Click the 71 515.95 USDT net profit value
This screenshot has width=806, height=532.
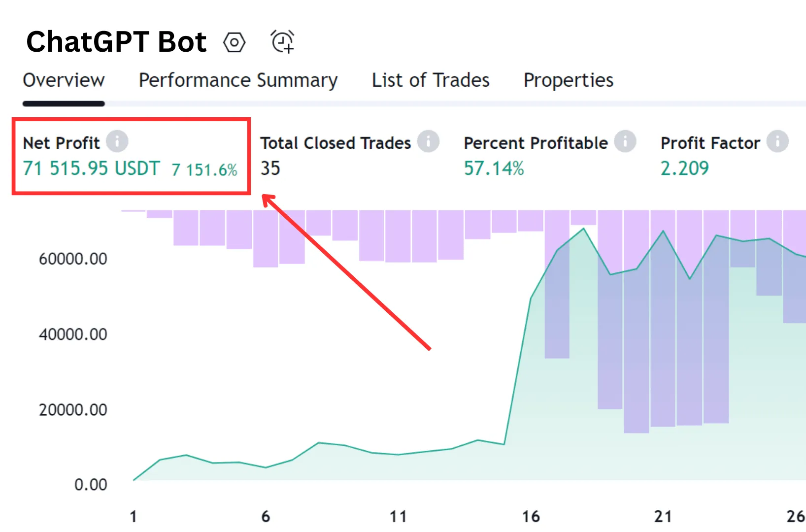(x=91, y=168)
